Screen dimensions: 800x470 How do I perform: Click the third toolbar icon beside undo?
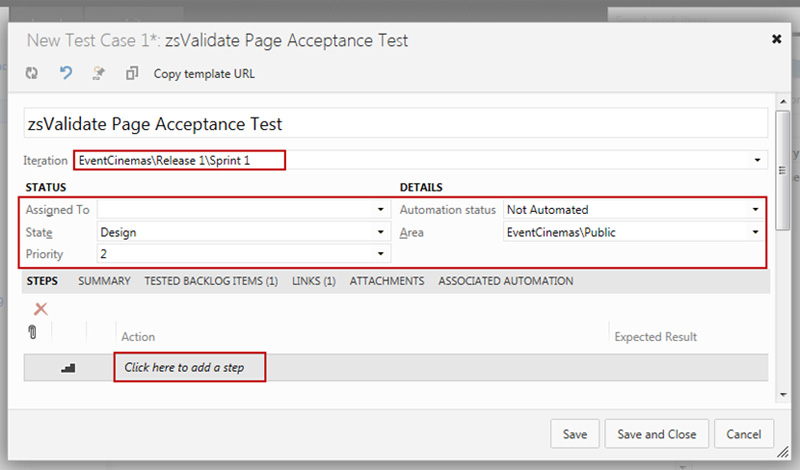pos(99,74)
